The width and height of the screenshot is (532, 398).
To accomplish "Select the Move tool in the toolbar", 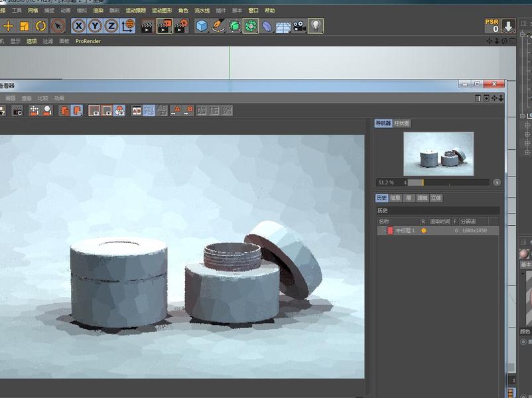I will pos(8,26).
